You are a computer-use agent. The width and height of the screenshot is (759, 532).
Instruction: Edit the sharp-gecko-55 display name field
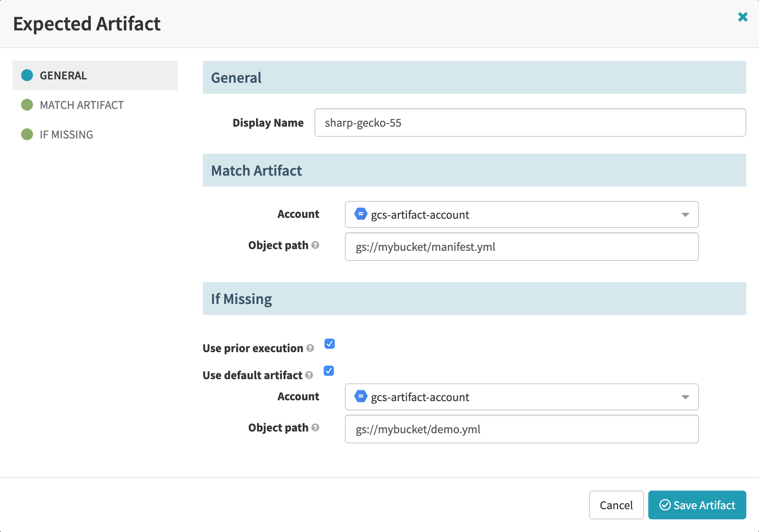click(530, 123)
